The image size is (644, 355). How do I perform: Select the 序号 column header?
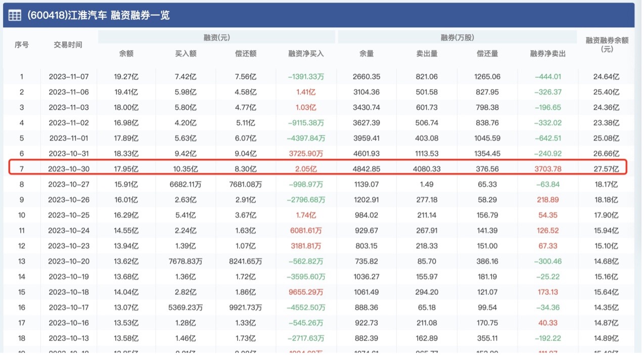(22, 45)
